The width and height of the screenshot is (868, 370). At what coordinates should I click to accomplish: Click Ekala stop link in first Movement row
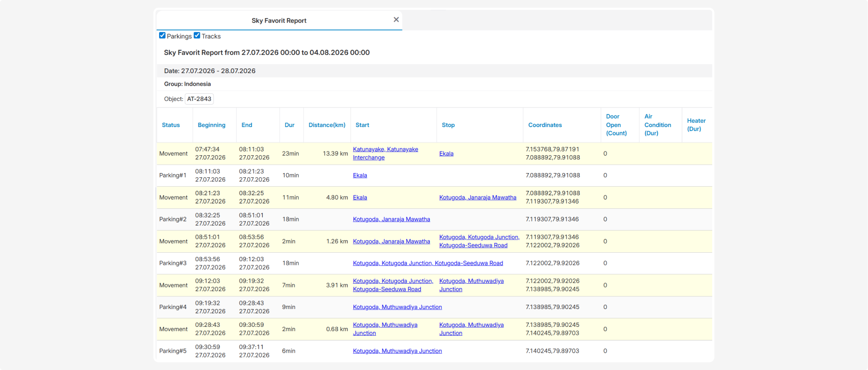(446, 153)
